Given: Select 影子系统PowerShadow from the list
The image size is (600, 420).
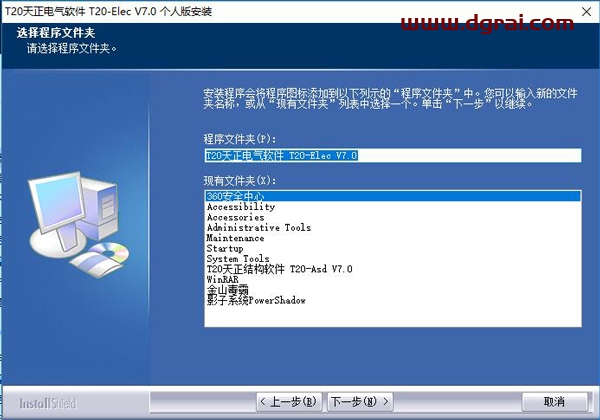Looking at the screenshot, I should point(255,300).
